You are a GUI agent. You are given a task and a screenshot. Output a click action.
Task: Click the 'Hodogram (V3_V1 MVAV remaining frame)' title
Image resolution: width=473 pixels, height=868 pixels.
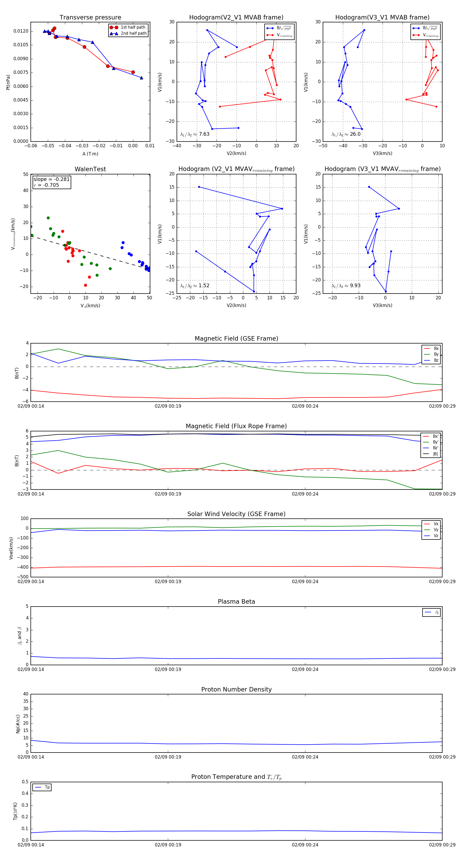pyautogui.click(x=382, y=169)
